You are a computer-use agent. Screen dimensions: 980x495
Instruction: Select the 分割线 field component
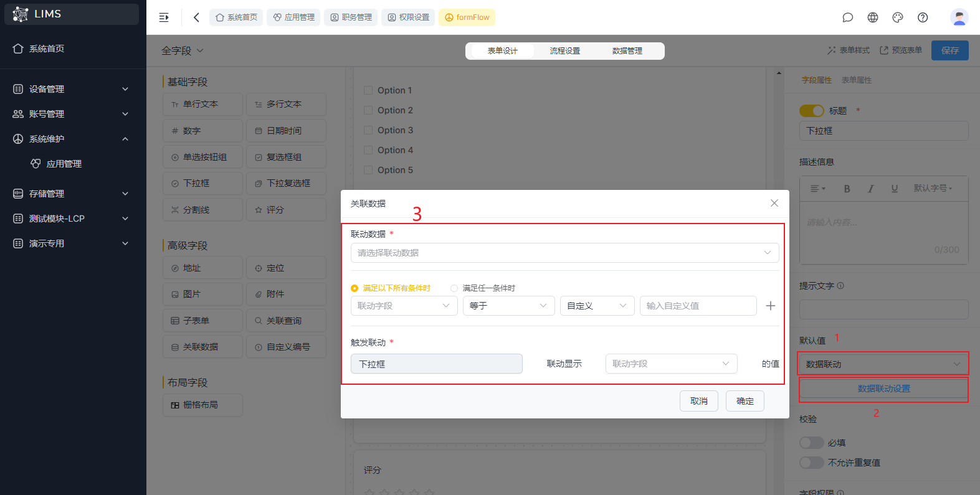[203, 210]
